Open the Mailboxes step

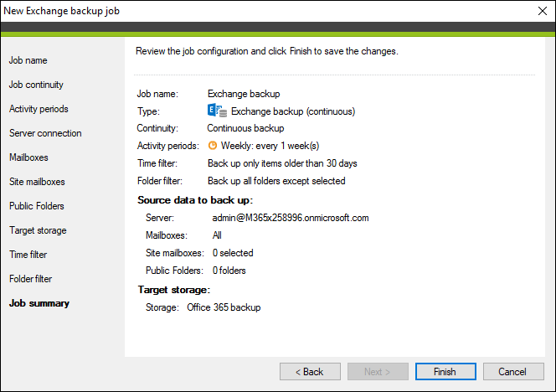(28, 157)
